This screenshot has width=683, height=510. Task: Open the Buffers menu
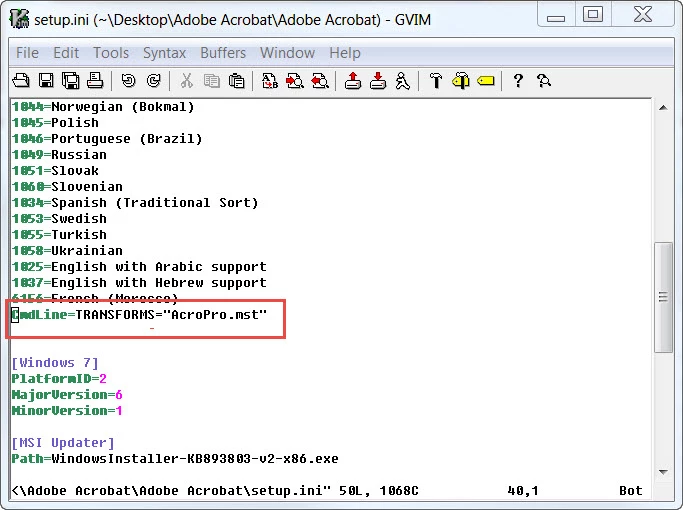[223, 53]
